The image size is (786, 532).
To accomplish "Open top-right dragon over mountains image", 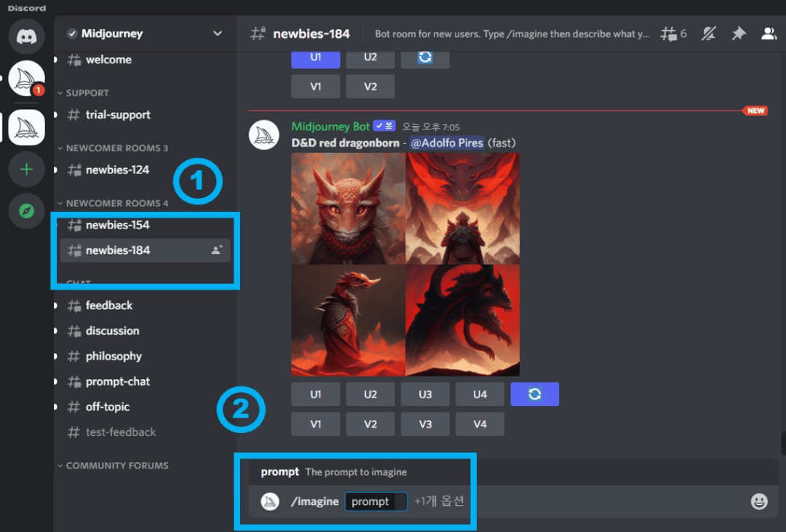I will (x=463, y=209).
